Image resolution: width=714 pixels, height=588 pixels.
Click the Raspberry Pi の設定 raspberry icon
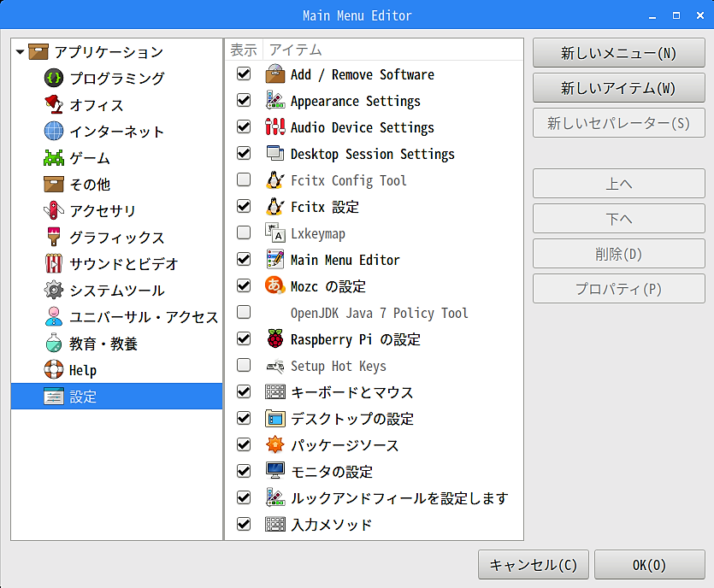275,339
